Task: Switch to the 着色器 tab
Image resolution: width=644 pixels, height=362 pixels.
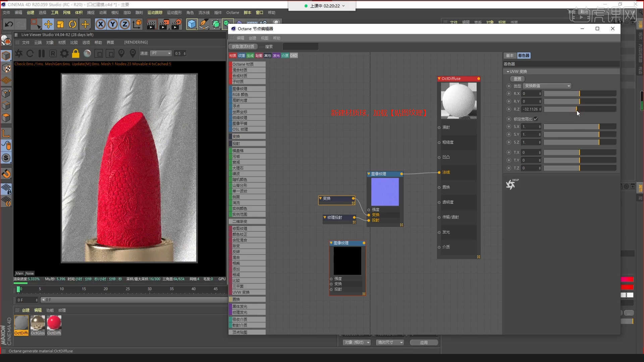Action: [x=524, y=56]
